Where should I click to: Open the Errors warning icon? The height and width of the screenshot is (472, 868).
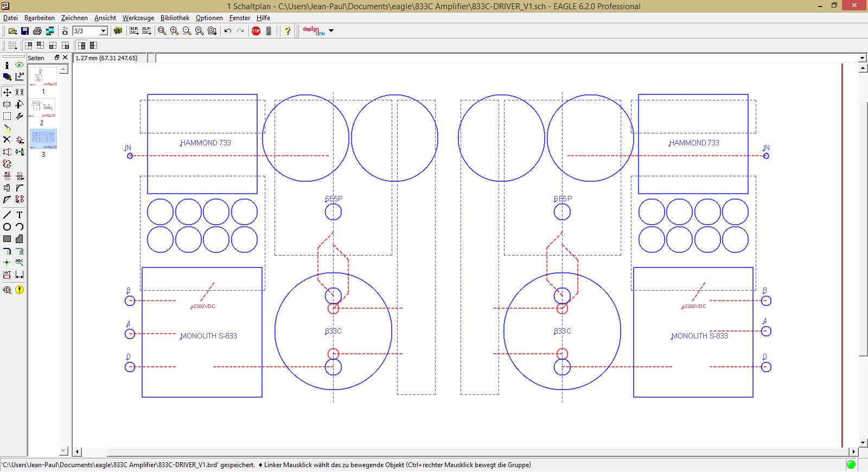(x=20, y=290)
